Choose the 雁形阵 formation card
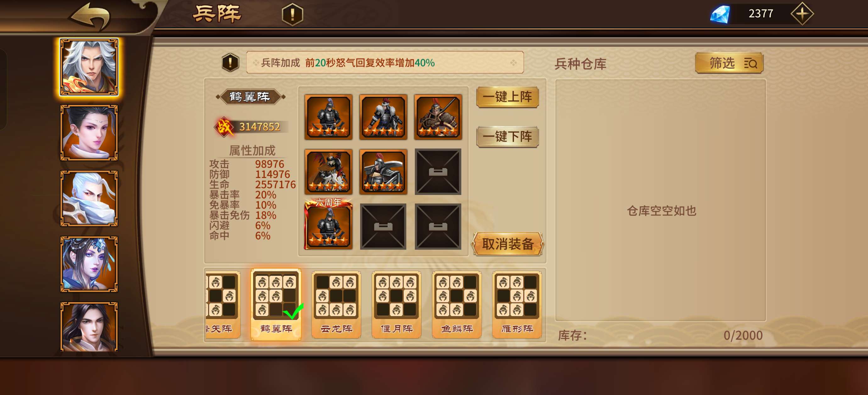868x395 pixels. [x=517, y=304]
